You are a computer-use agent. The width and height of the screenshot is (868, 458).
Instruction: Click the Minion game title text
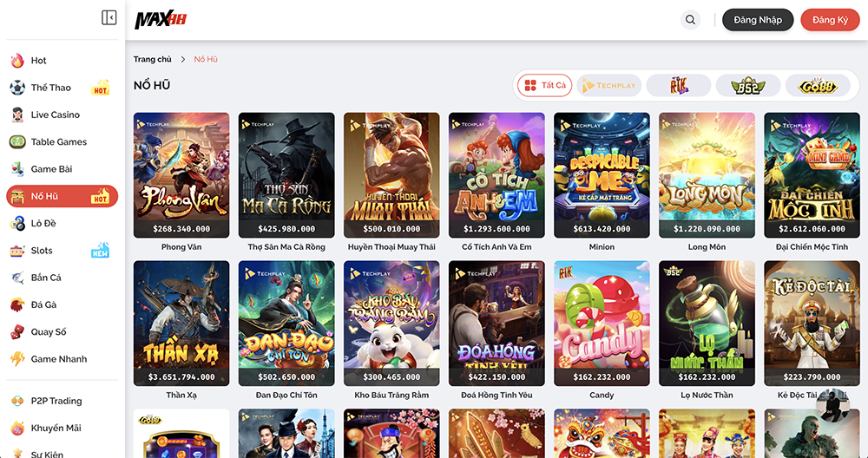(x=602, y=246)
